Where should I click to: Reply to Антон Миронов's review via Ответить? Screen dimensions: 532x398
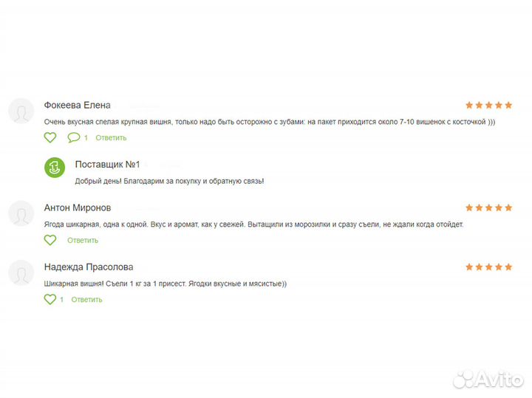pos(83,241)
